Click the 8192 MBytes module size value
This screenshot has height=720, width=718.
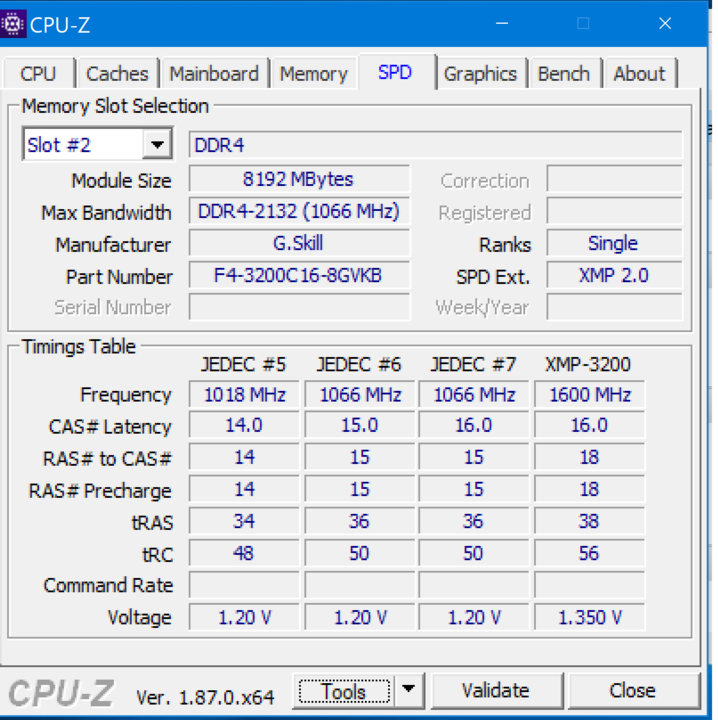[299, 179]
